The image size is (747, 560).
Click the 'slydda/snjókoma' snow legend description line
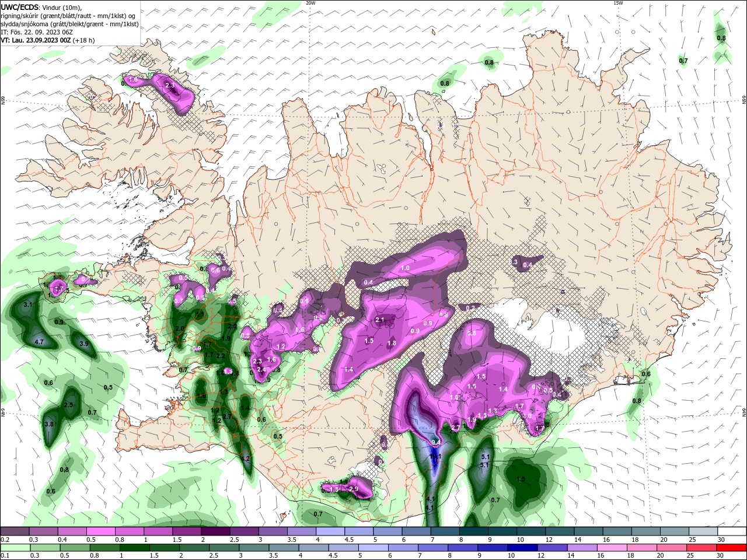69,24
